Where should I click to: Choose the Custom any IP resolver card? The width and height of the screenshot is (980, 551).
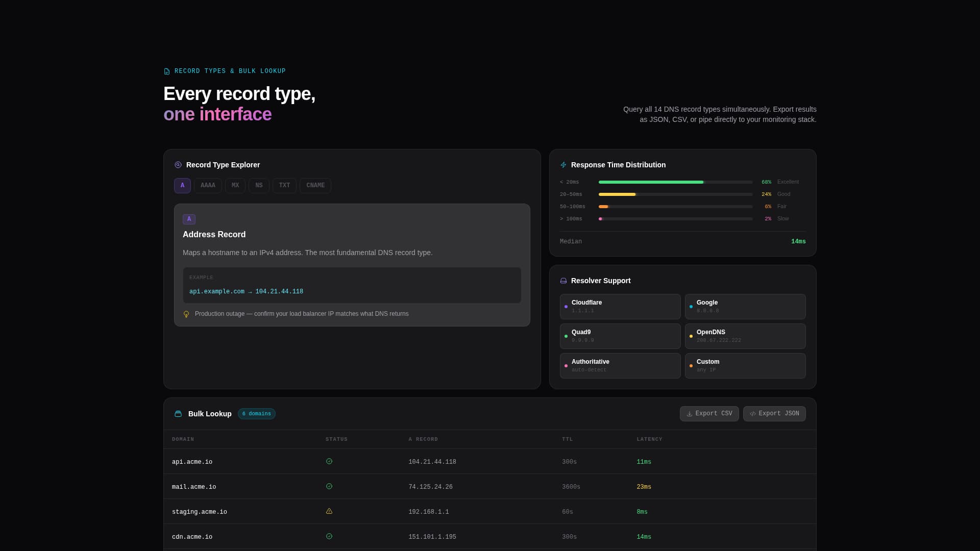click(x=745, y=366)
